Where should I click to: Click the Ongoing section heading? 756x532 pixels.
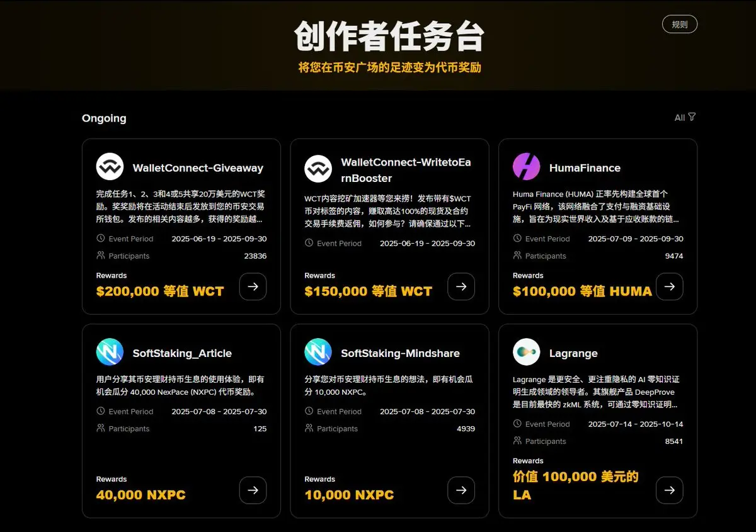click(104, 118)
